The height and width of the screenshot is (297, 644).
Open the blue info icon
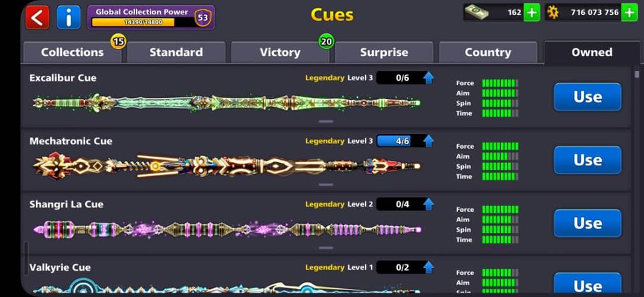tap(68, 18)
